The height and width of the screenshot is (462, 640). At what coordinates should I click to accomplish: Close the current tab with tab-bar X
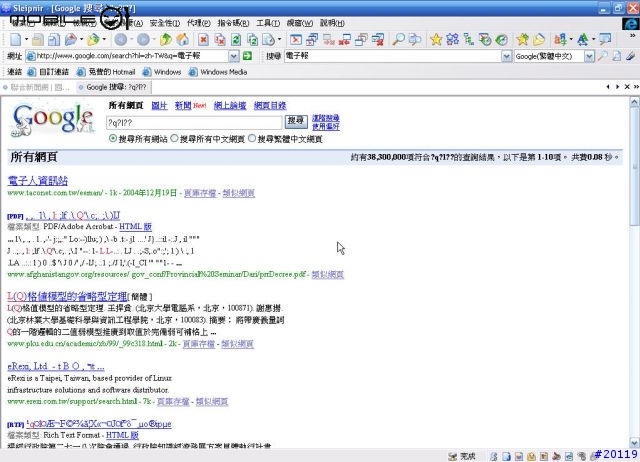tap(627, 87)
